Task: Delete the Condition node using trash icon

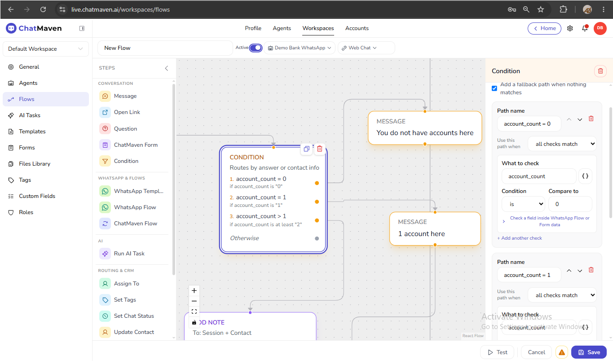Action: [x=320, y=149]
